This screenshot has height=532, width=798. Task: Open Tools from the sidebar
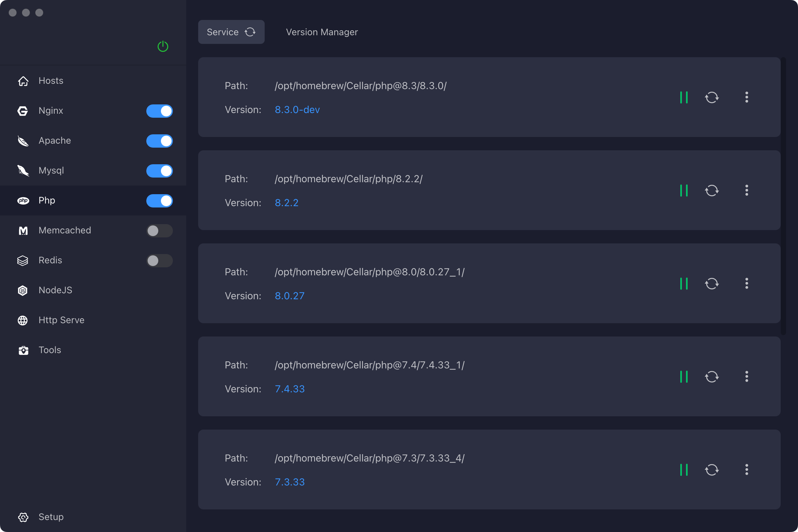[x=50, y=350]
